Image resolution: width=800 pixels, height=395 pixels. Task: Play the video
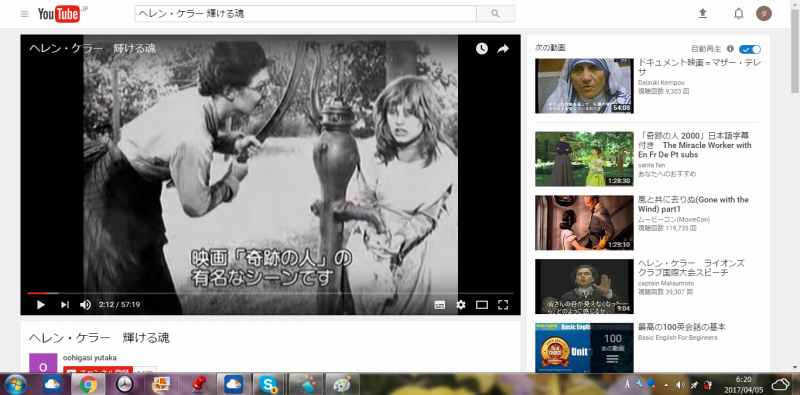tap(41, 305)
